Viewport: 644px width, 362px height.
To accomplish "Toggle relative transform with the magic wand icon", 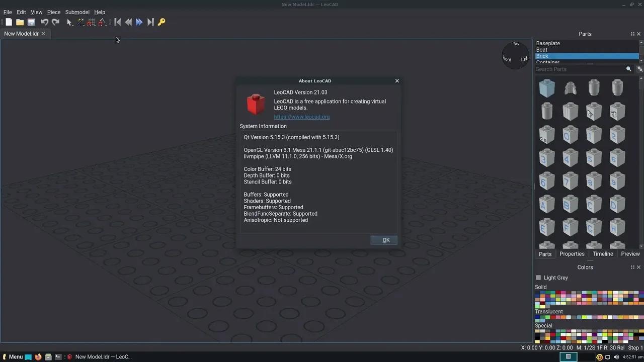I will tap(81, 22).
